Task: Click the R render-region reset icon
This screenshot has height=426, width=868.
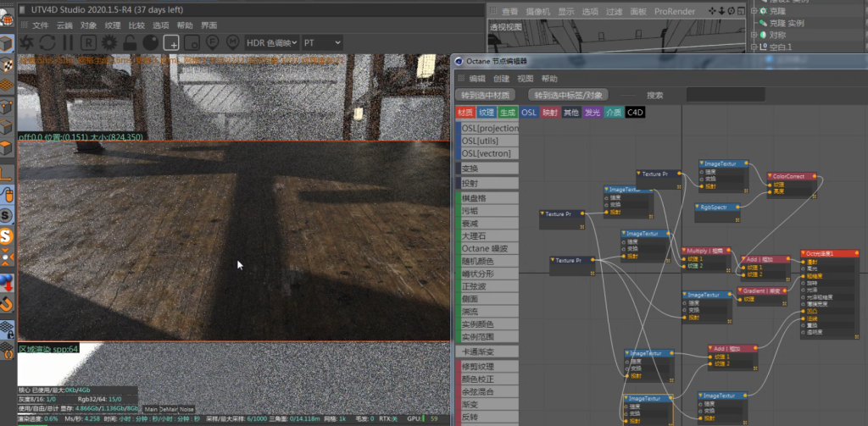Action: (88, 42)
